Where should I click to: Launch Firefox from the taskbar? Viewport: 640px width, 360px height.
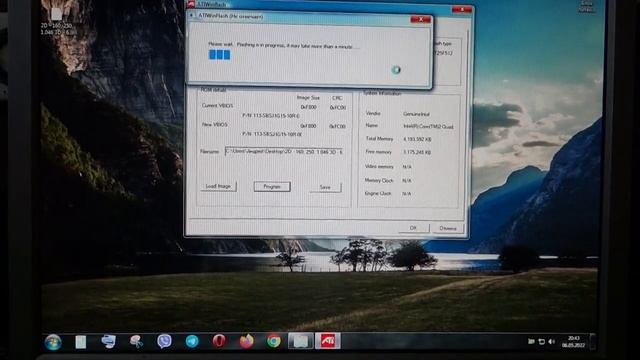tap(247, 341)
